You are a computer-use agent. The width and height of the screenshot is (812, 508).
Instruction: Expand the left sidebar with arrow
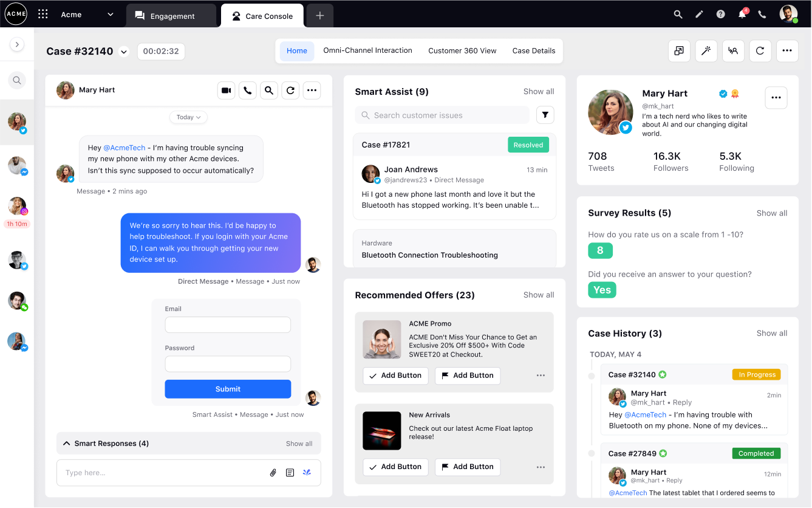click(17, 44)
